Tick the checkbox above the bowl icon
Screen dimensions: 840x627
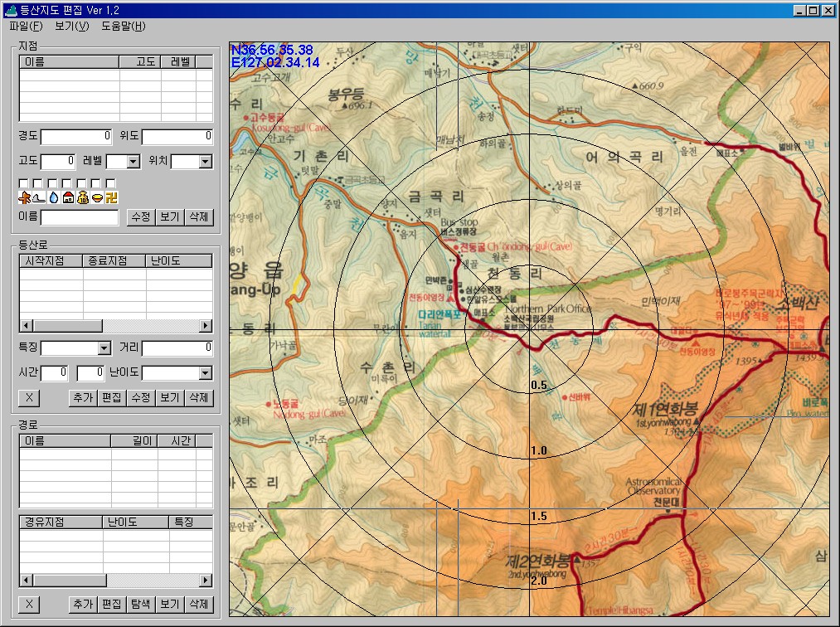click(x=96, y=184)
